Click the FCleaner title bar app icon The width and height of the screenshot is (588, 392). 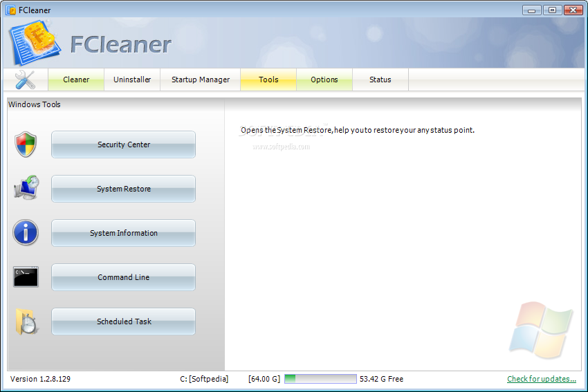(11, 10)
